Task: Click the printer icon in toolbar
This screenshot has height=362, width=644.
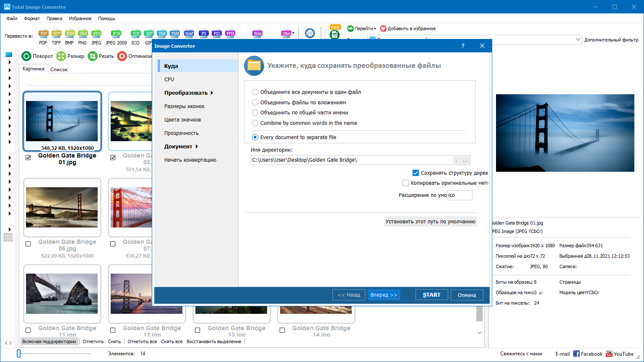Action: [x=309, y=34]
